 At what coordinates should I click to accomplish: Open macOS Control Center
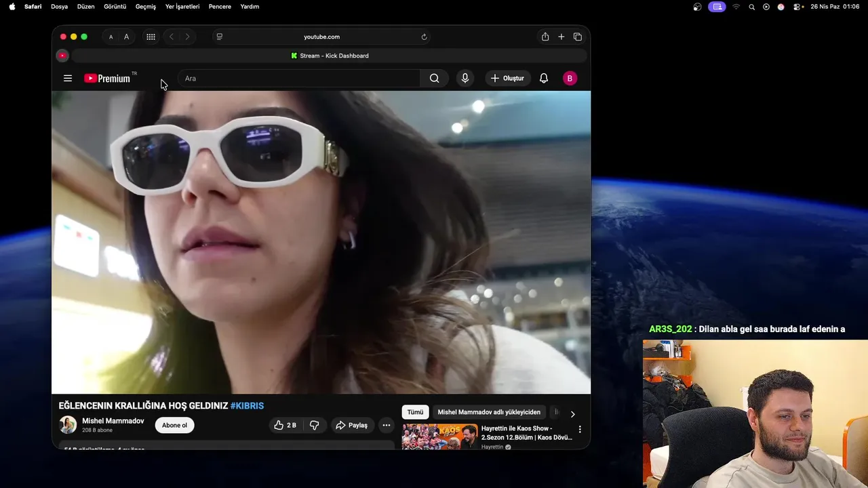coord(797,7)
